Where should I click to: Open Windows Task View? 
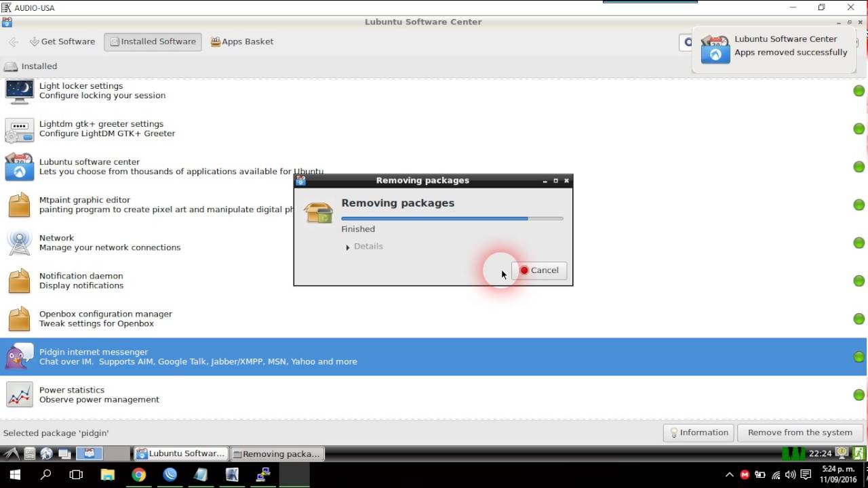(76, 475)
